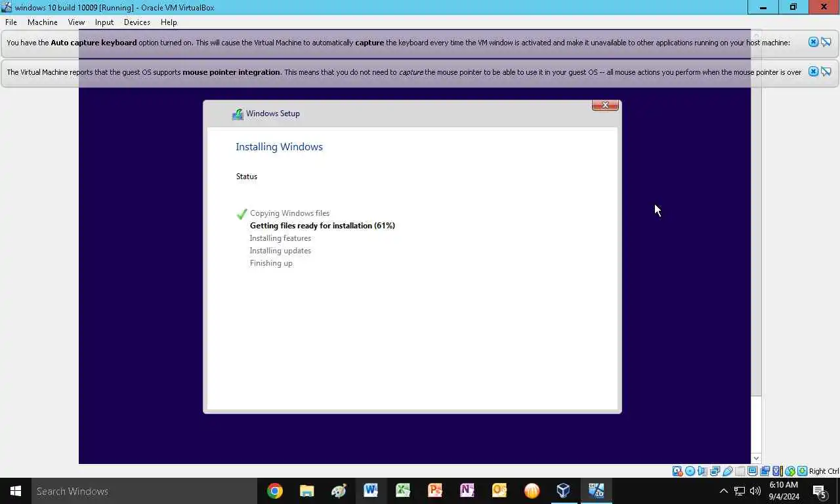This screenshot has height=504, width=840.
Task: Launch Google Chrome from the taskbar
Action: pyautogui.click(x=275, y=491)
